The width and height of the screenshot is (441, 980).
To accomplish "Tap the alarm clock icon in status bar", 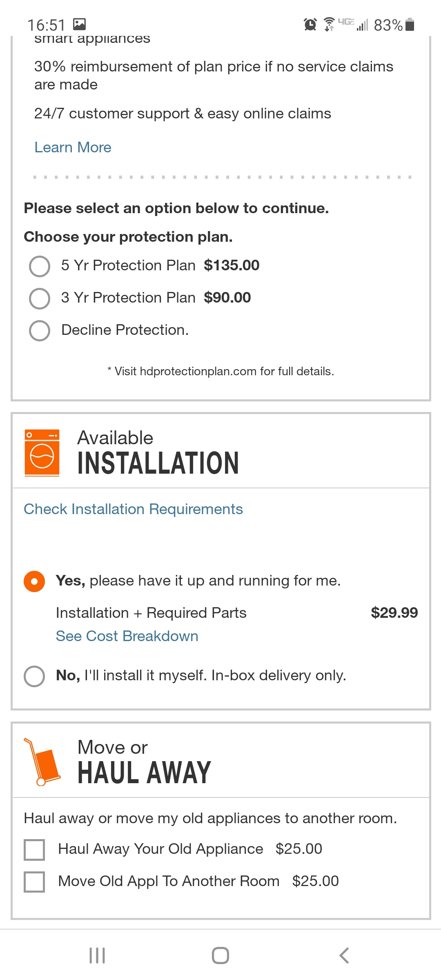I will [310, 24].
